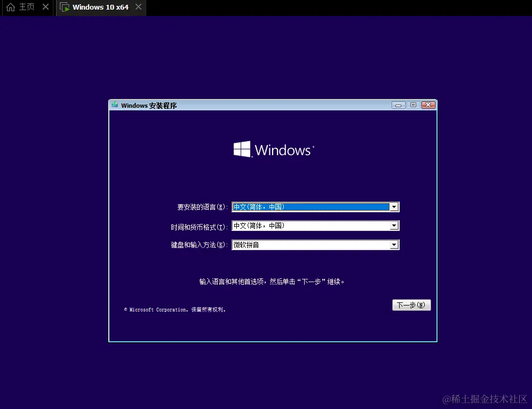Click the Windows setup title bar icon

[x=115, y=105]
